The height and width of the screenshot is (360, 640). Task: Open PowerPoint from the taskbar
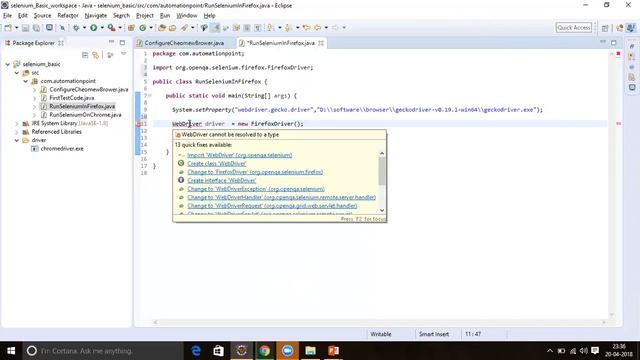(x=333, y=351)
